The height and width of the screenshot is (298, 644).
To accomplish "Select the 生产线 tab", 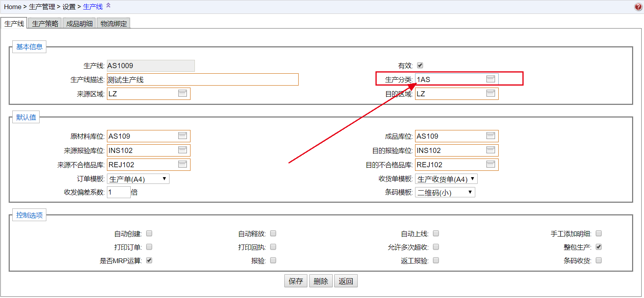I will click(14, 23).
